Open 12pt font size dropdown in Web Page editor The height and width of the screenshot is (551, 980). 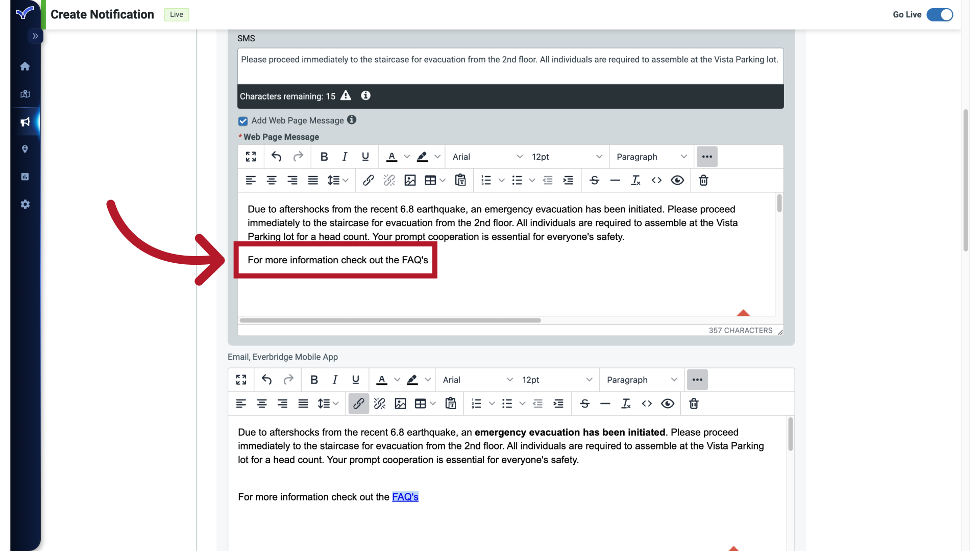567,157
